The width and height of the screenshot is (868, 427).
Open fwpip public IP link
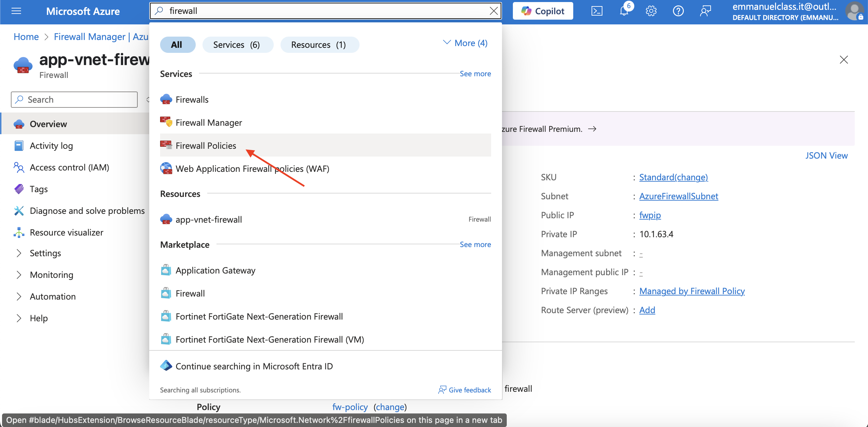tap(650, 215)
